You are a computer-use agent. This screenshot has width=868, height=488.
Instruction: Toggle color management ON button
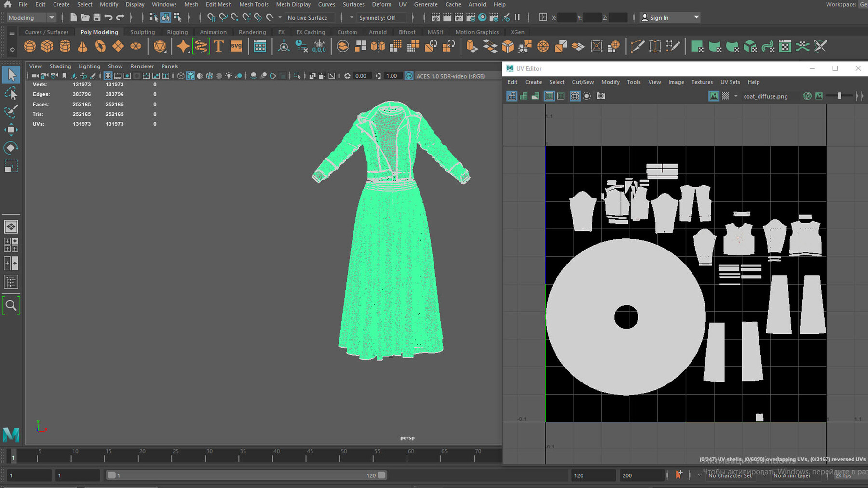(x=409, y=76)
